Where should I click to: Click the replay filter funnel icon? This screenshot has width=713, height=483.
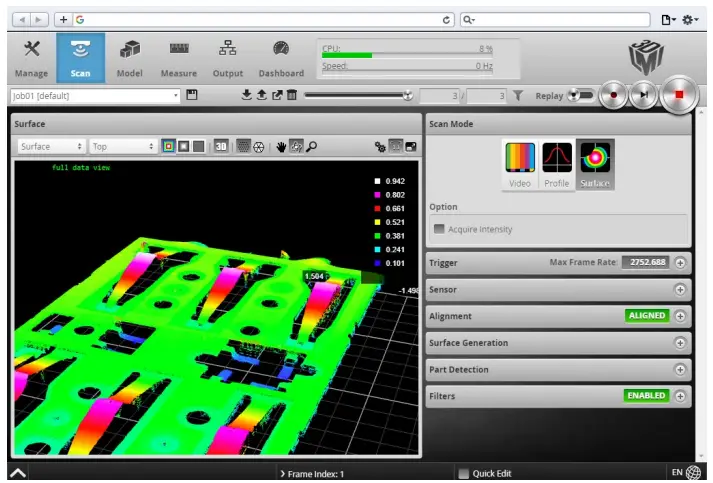(x=518, y=95)
